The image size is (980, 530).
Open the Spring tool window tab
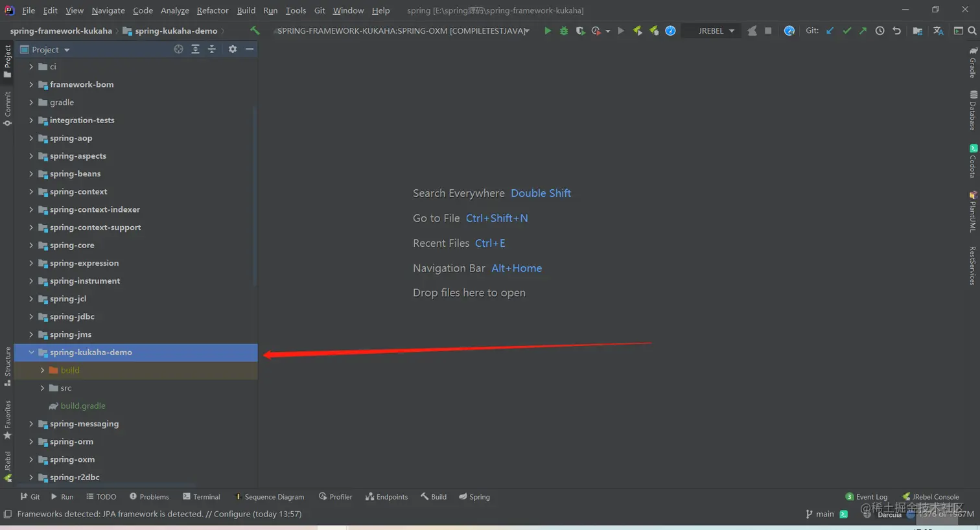click(x=474, y=497)
